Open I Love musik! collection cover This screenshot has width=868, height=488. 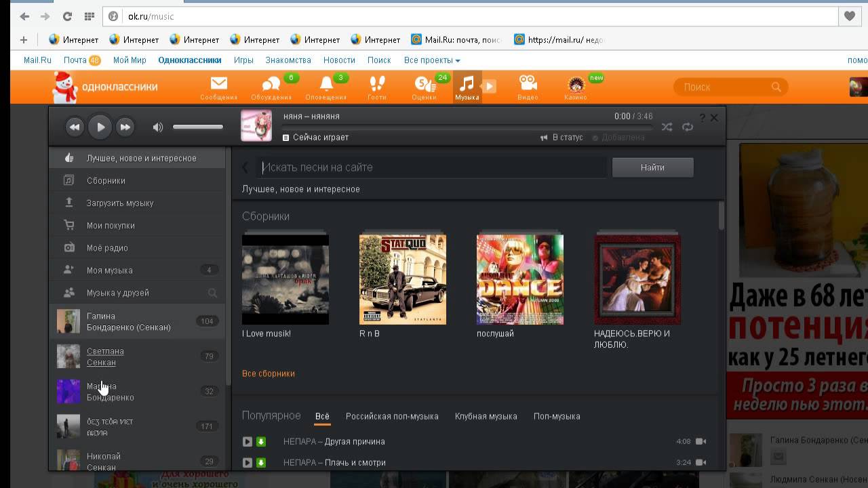[x=285, y=279]
